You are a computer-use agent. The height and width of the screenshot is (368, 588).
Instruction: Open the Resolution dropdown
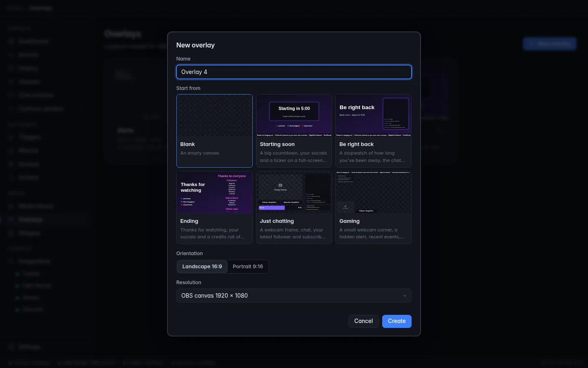pyautogui.click(x=294, y=296)
